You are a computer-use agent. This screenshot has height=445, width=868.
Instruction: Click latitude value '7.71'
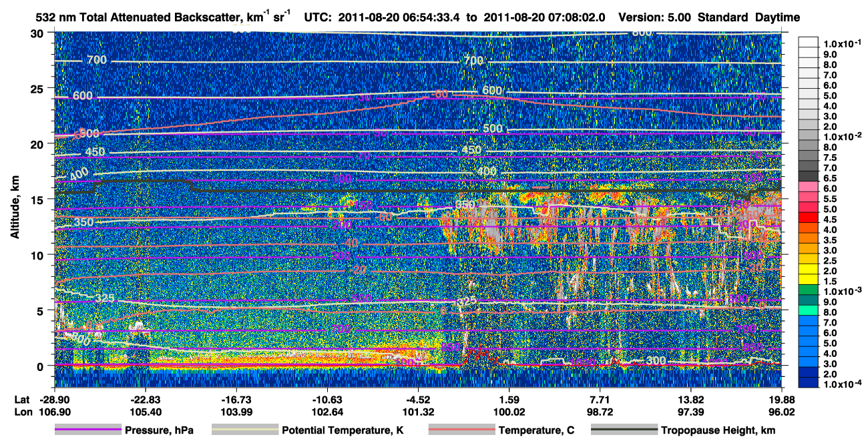tap(600, 399)
